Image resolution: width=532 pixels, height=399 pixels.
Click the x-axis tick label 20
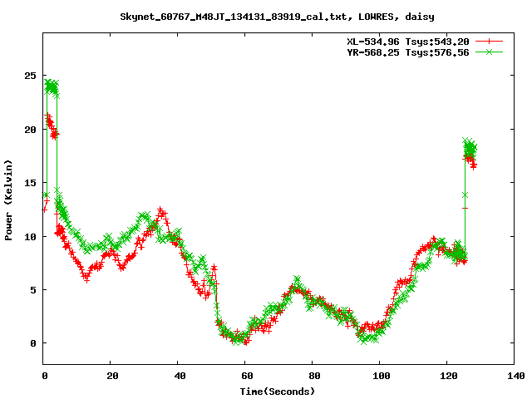113,376
